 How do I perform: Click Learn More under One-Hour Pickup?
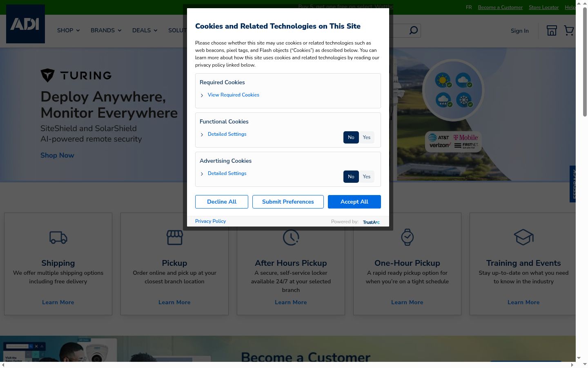(407, 302)
